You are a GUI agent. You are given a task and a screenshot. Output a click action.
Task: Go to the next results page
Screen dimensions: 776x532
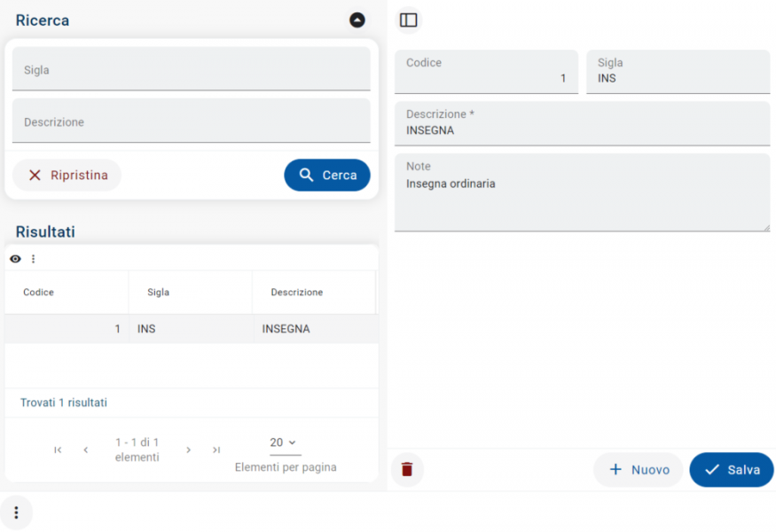pos(188,450)
